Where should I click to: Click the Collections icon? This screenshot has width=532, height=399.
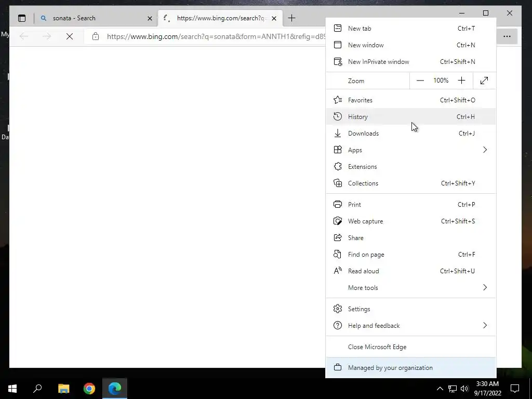[338, 183]
